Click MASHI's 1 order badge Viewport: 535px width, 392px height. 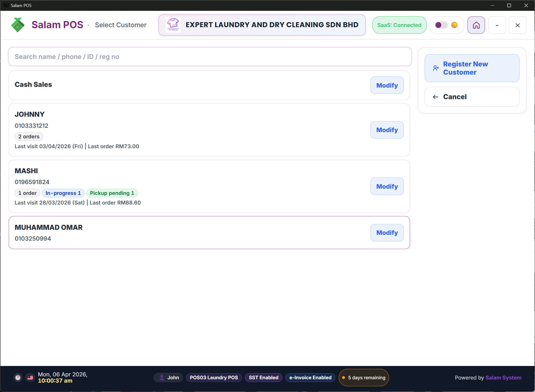[x=27, y=193]
